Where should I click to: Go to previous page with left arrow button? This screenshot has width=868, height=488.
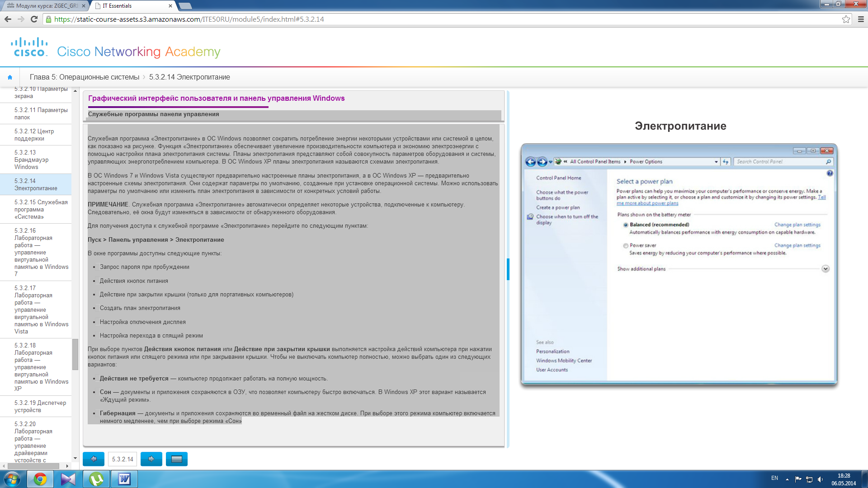tap(94, 459)
